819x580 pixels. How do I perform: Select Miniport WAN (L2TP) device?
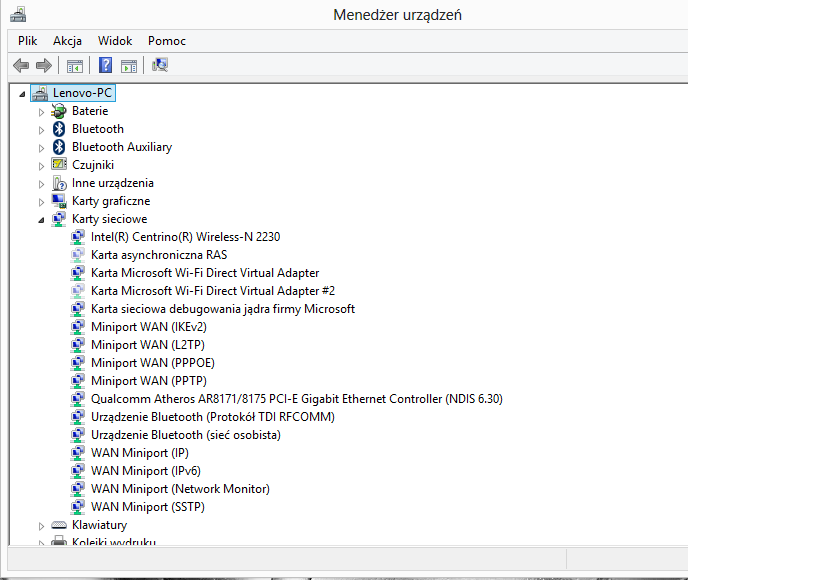(148, 345)
